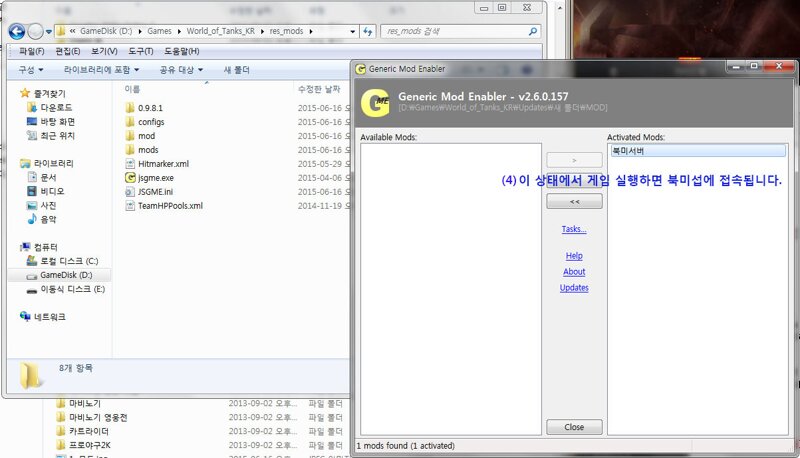This screenshot has height=458, width=800.
Task: Select 라이브러리 in sidebar
Action: pyautogui.click(x=53, y=163)
